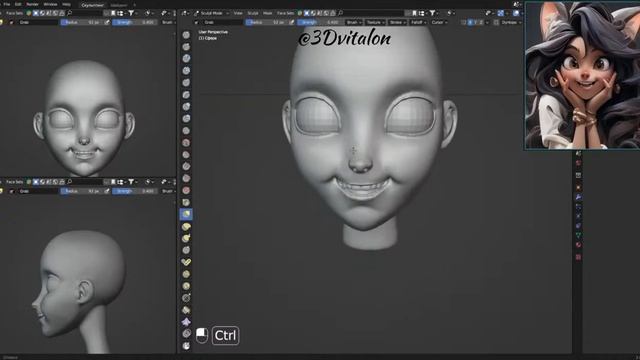The image size is (640, 360).
Task: Select the Inflate brush tool
Action: pos(186,107)
